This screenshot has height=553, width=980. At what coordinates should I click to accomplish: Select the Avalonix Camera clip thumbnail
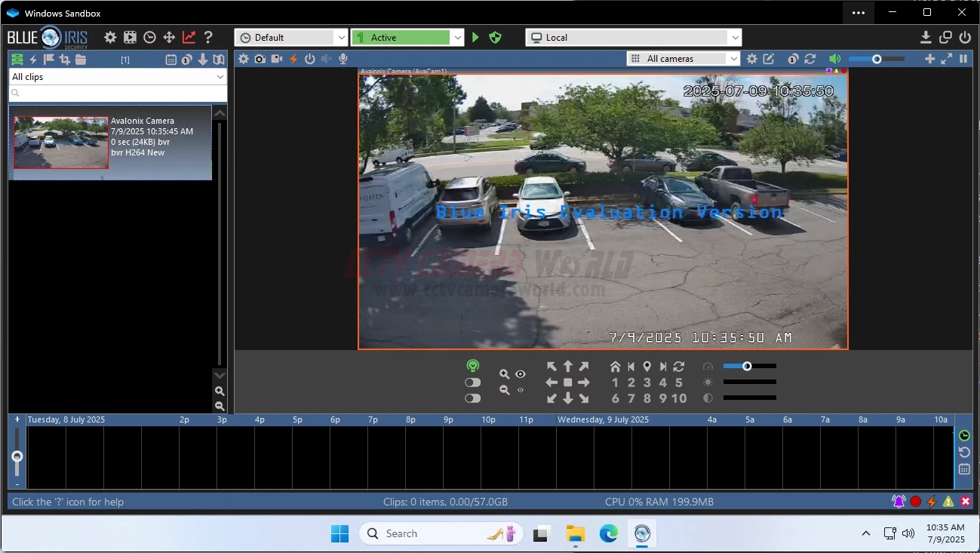pos(60,142)
